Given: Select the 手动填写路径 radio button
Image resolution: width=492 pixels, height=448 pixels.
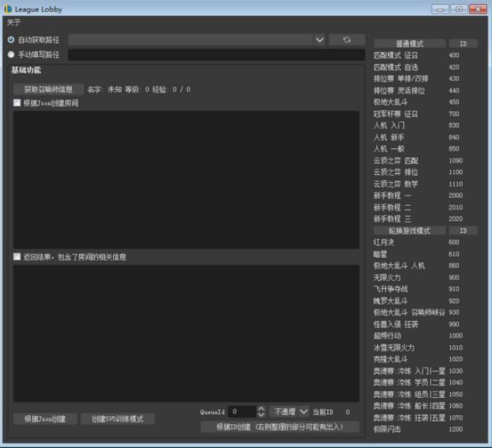Looking at the screenshot, I should (11, 55).
